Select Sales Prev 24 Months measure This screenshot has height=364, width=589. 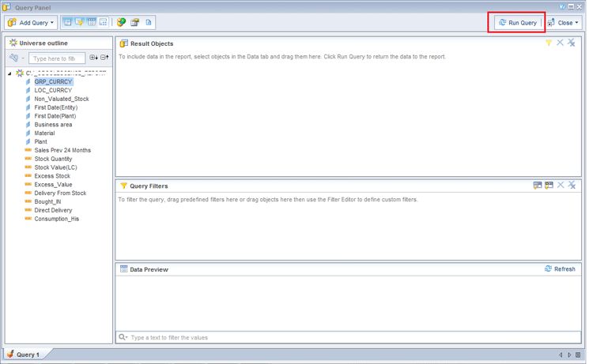(x=62, y=150)
